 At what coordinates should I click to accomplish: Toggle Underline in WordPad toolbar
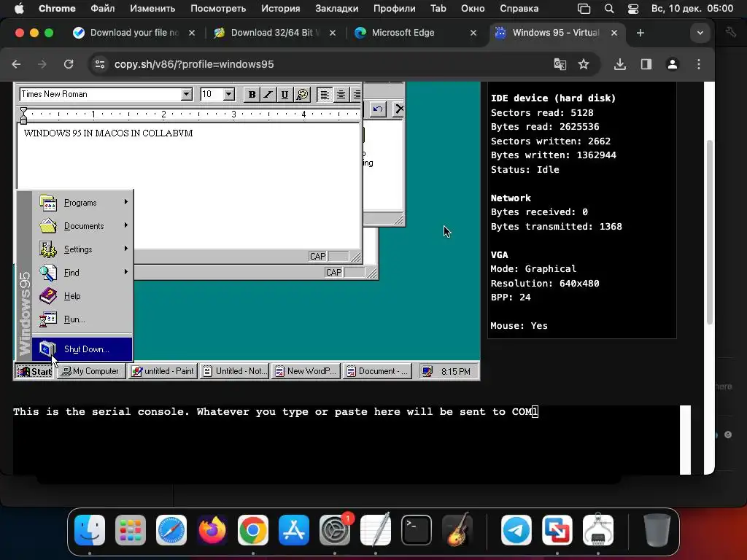tap(285, 94)
